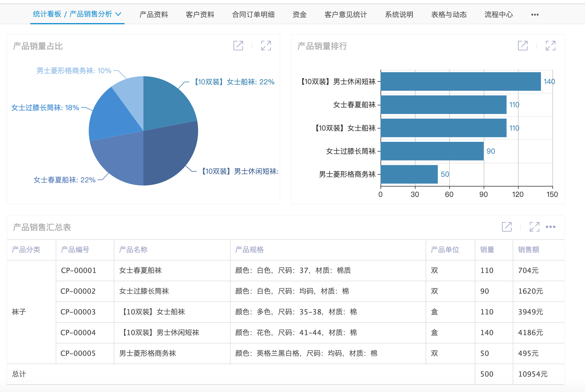Switch to the 产品资料 tab

tap(154, 15)
